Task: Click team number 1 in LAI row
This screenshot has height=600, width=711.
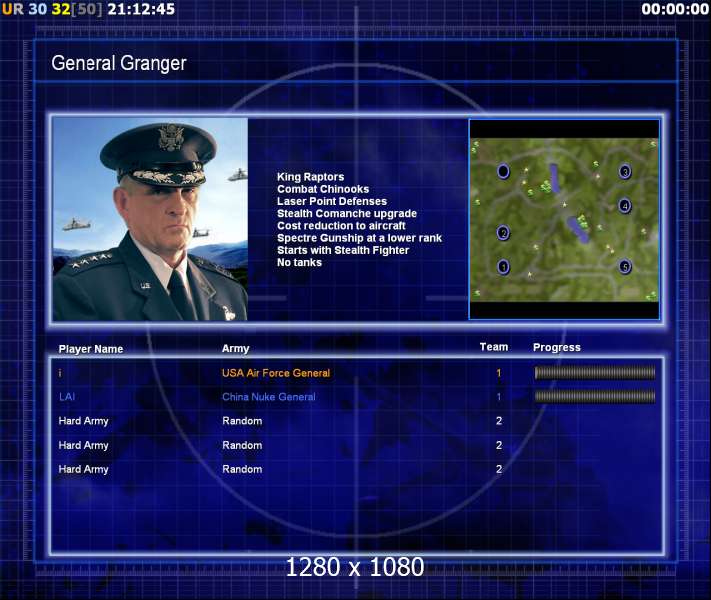Action: click(499, 397)
